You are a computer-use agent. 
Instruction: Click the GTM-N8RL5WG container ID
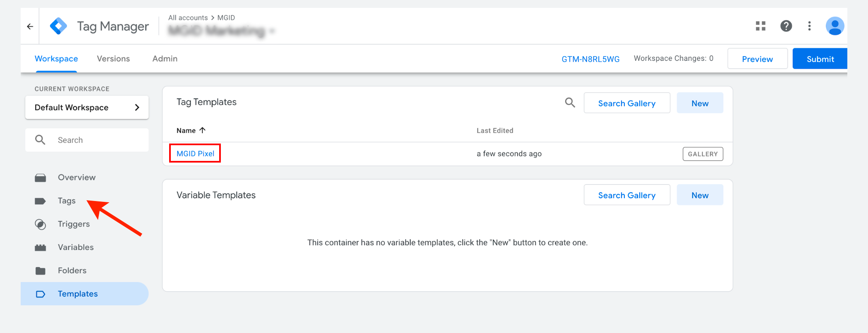(x=591, y=59)
